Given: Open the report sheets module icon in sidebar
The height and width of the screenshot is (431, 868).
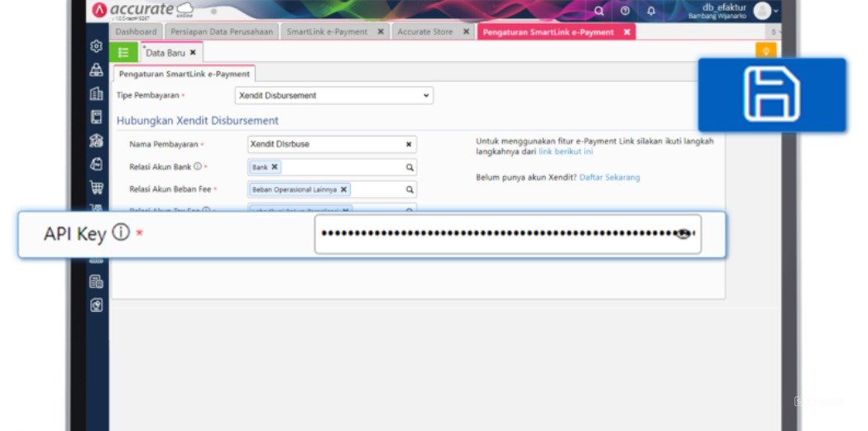Looking at the screenshot, I should (x=96, y=281).
